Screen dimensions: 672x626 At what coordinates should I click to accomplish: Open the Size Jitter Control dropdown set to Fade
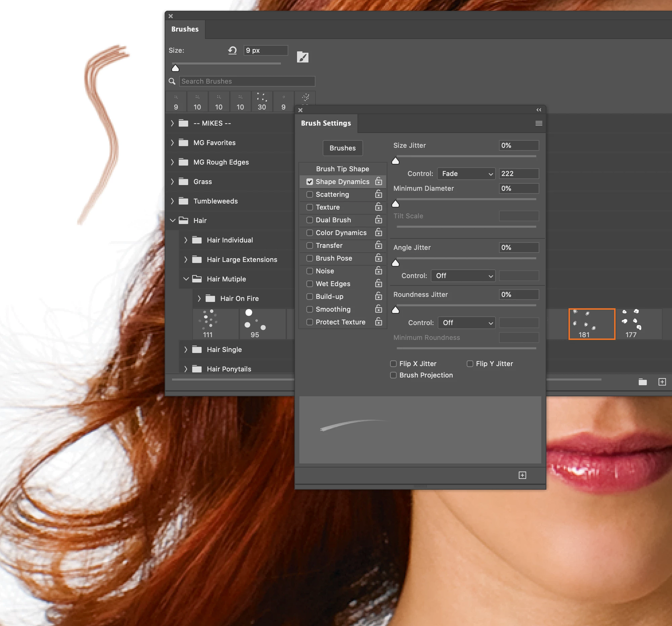click(x=466, y=174)
